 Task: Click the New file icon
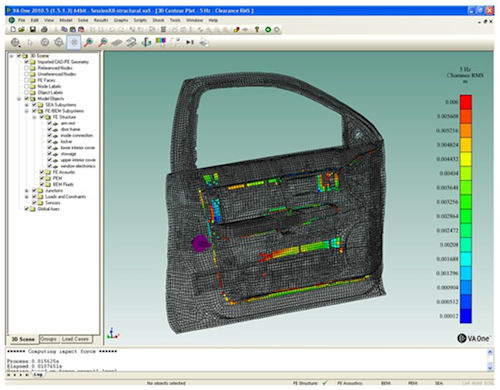(13, 29)
